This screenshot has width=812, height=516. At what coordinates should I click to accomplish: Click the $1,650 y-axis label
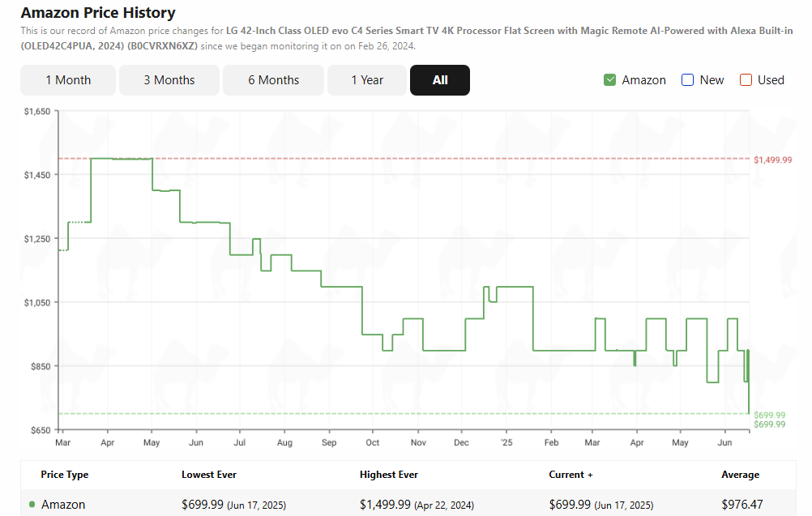click(37, 111)
